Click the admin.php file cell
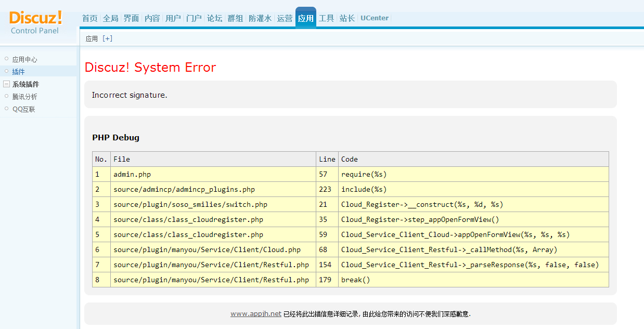This screenshot has width=644, height=329. click(x=213, y=175)
